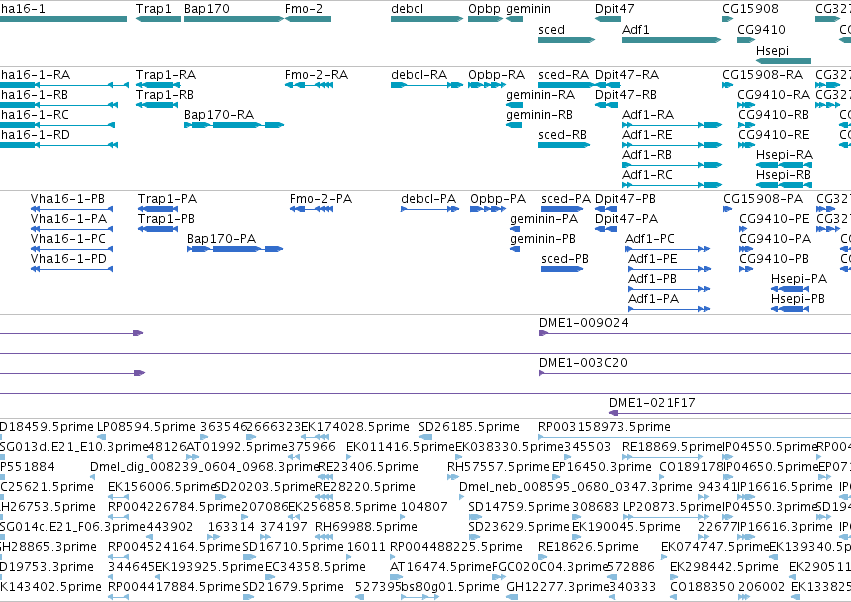Click protein Trap1-PA
The height and width of the screenshot is (602, 851).
[x=158, y=209]
